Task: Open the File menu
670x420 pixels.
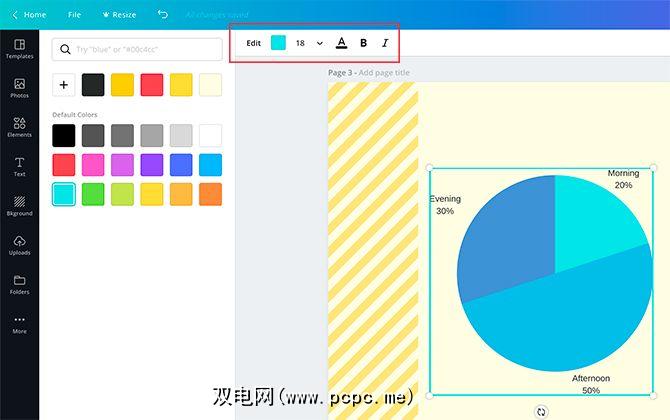Action: 74,15
